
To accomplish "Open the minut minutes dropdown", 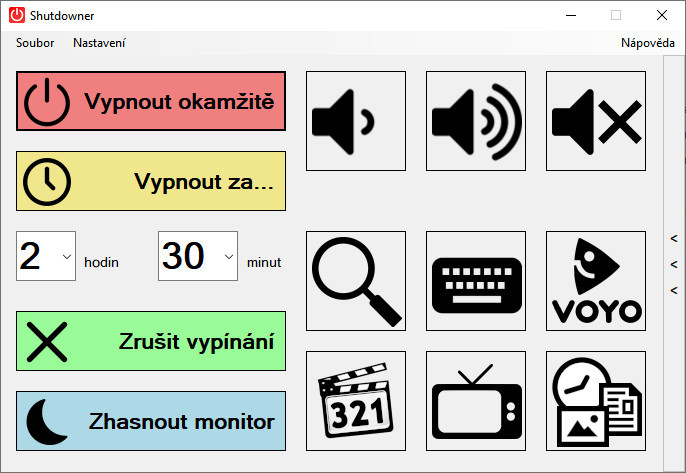I will (x=198, y=256).
